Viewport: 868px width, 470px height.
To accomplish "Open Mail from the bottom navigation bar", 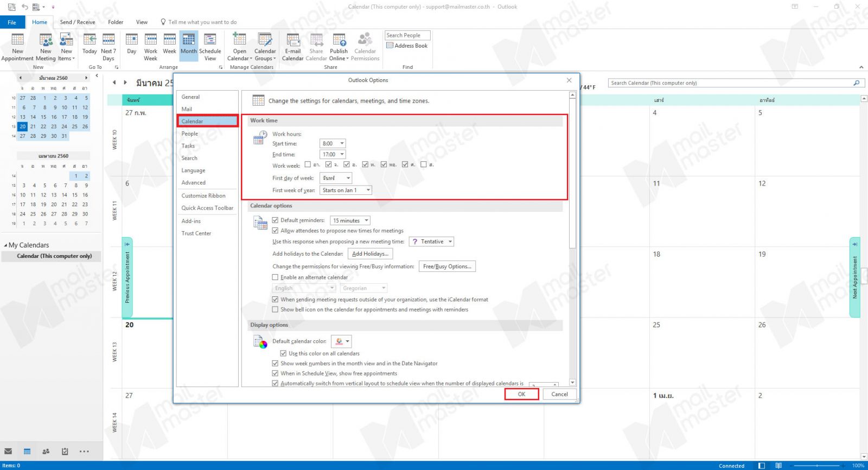I will point(8,451).
